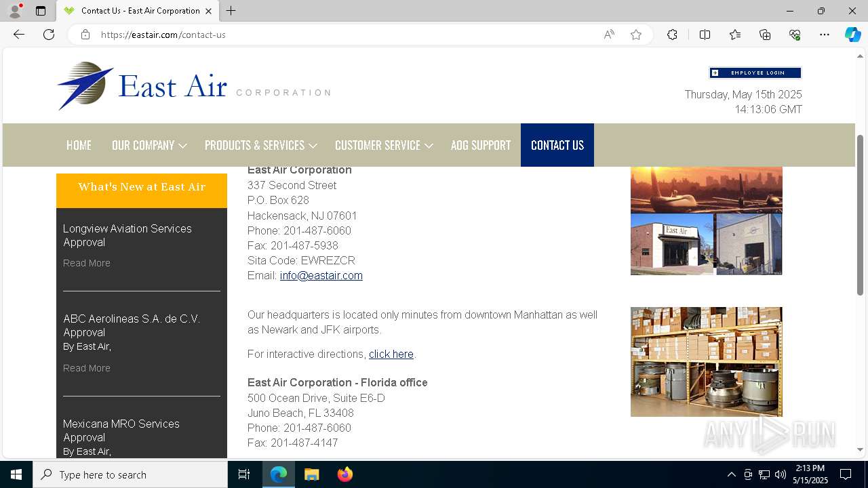Click the headquarters building photo collage
This screenshot has height=488, width=868.
point(706,221)
